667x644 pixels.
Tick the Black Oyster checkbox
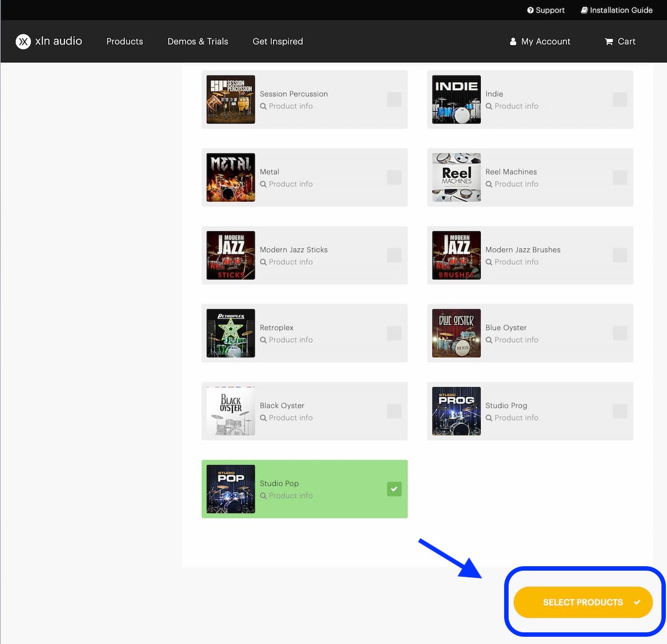394,411
